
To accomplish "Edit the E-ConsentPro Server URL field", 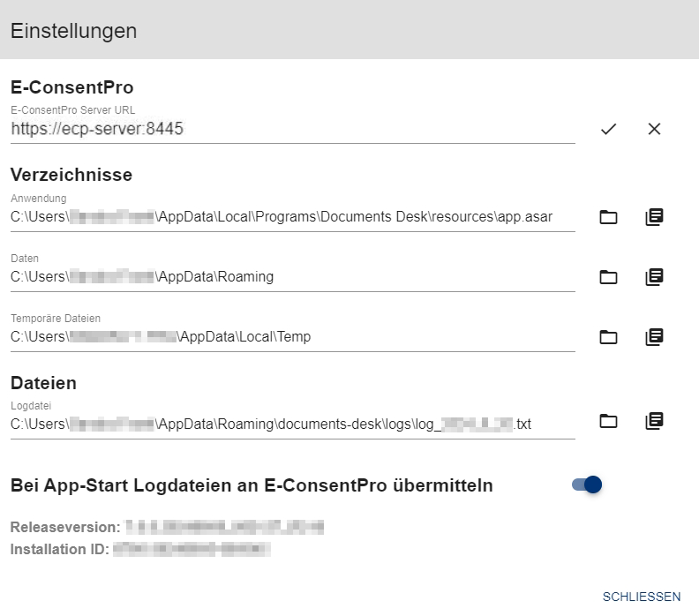I will [x=292, y=129].
